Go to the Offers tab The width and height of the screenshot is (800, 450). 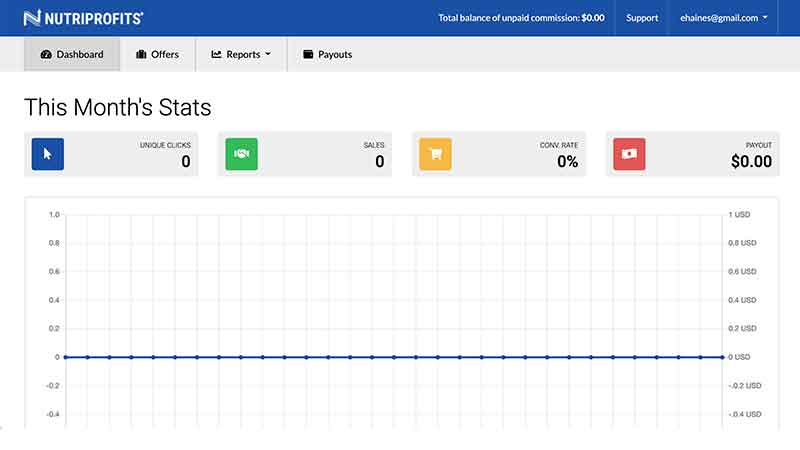[x=157, y=54]
